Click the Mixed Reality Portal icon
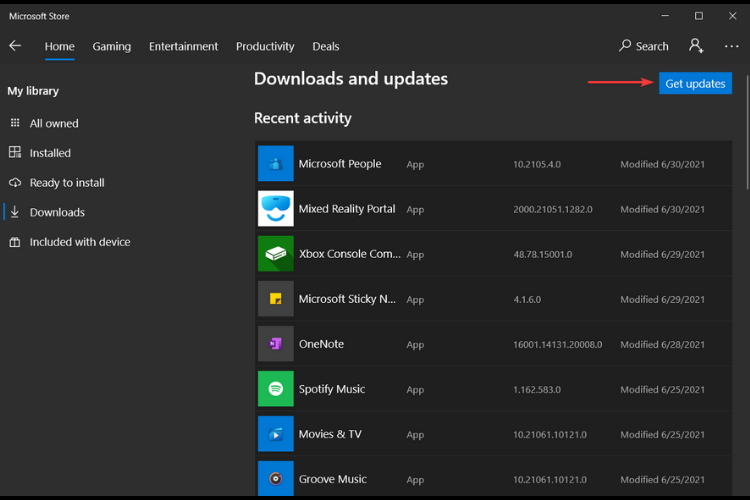Screen dimensions: 750x500 click(x=275, y=209)
